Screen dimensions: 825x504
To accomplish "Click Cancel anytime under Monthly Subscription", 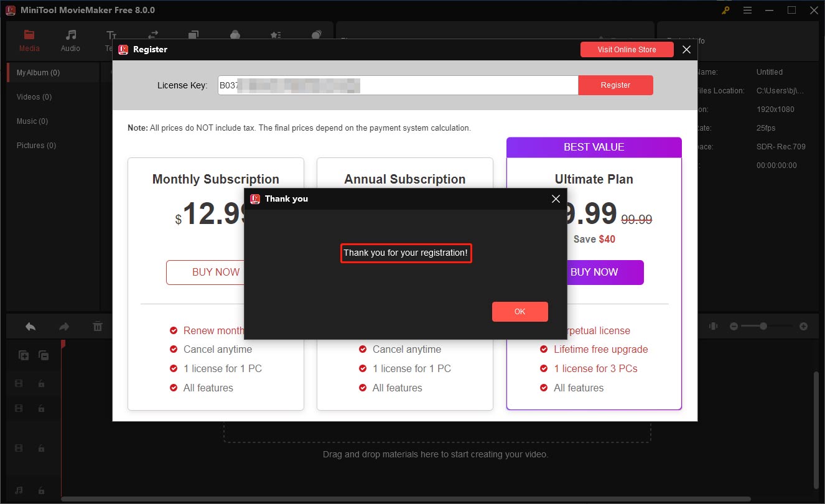I will (x=218, y=350).
